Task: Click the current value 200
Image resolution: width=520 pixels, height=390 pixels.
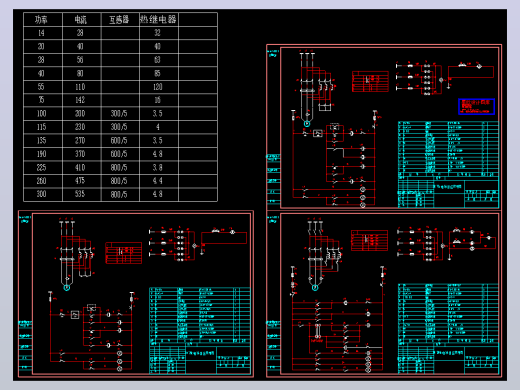Action: click(80, 114)
